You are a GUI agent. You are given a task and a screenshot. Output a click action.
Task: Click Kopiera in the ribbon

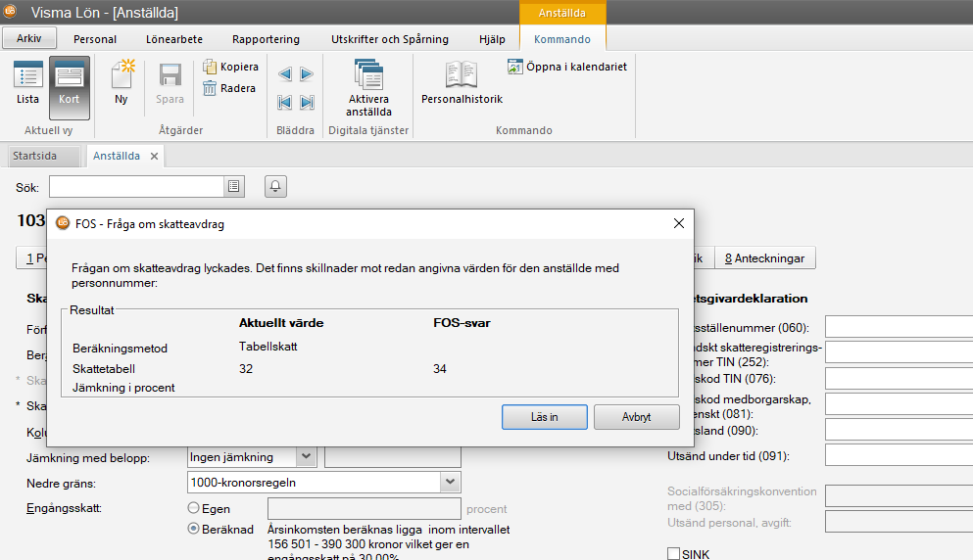click(231, 67)
